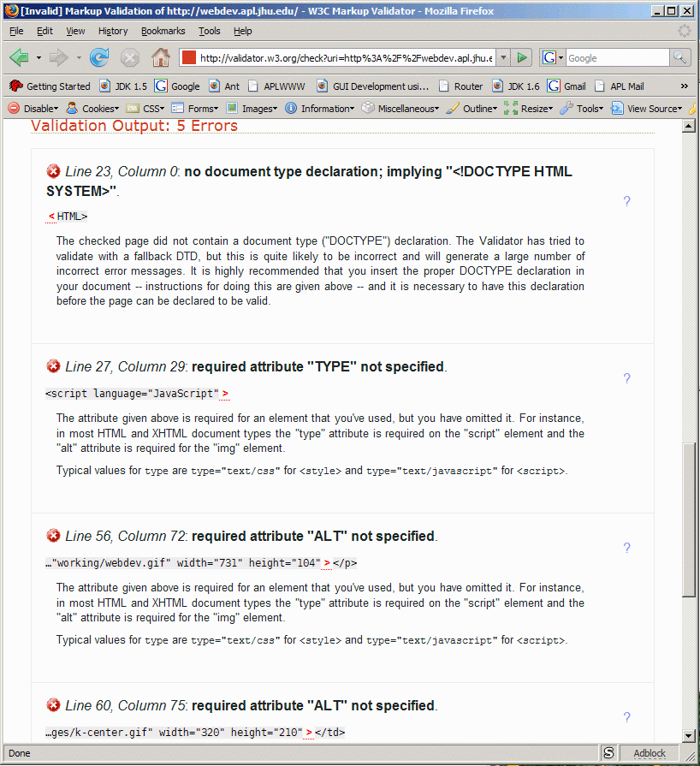Open the Tools developer toolbar dropdown
This screenshot has height=766, width=700.
(582, 109)
